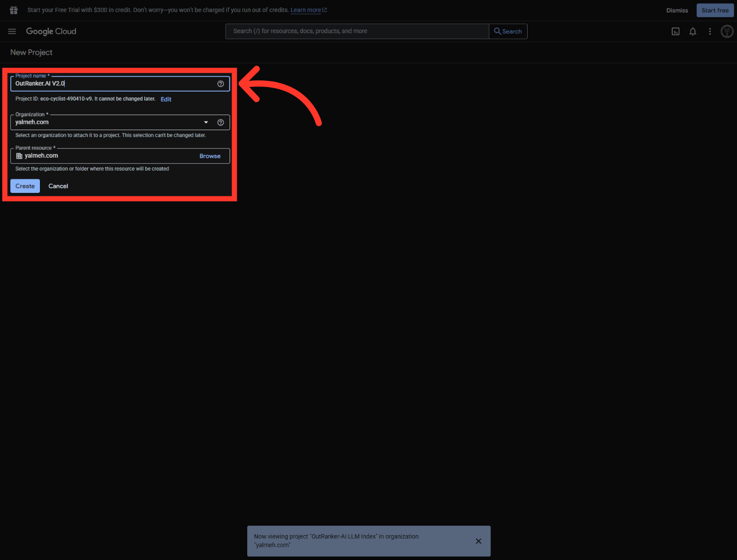
Task: Click the Search button
Action: [508, 32]
